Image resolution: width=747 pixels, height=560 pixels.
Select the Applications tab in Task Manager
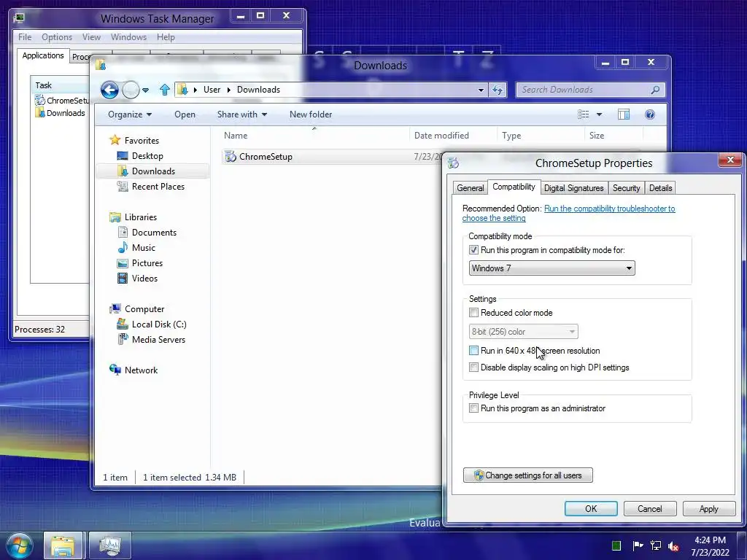point(43,55)
